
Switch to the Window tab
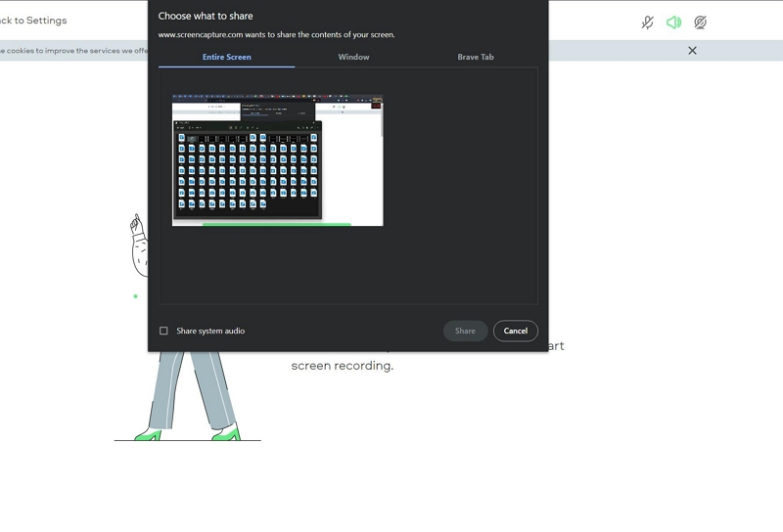(x=353, y=57)
